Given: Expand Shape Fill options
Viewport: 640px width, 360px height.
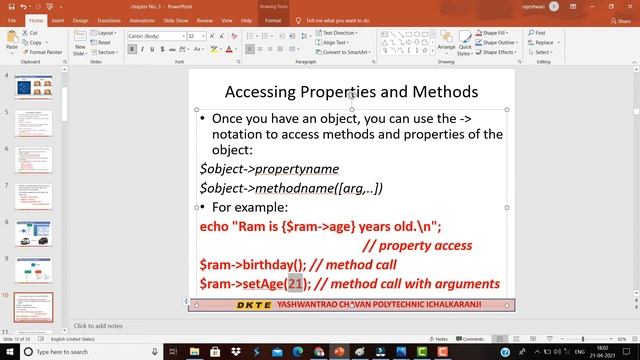Looking at the screenshot, I should 492,33.
